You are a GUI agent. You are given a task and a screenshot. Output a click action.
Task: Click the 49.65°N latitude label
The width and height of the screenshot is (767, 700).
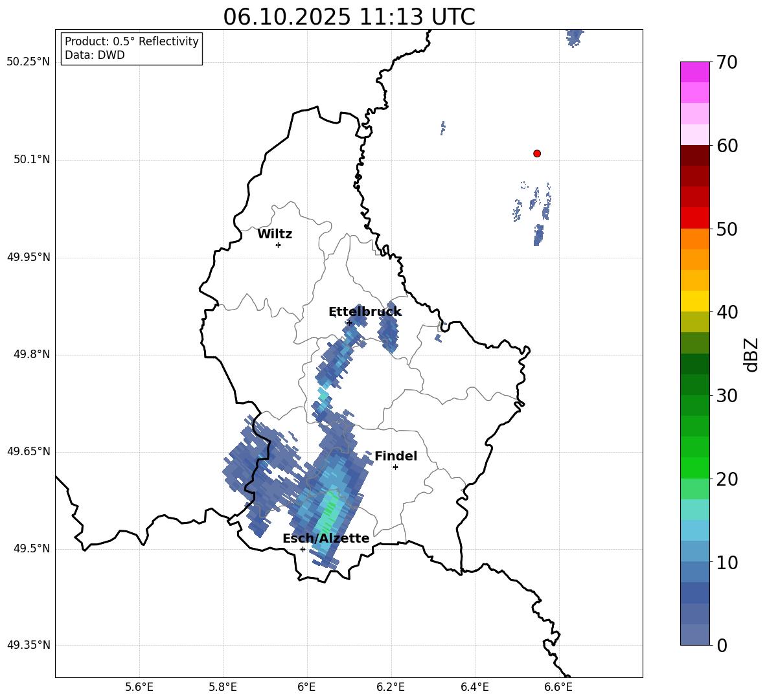29,451
